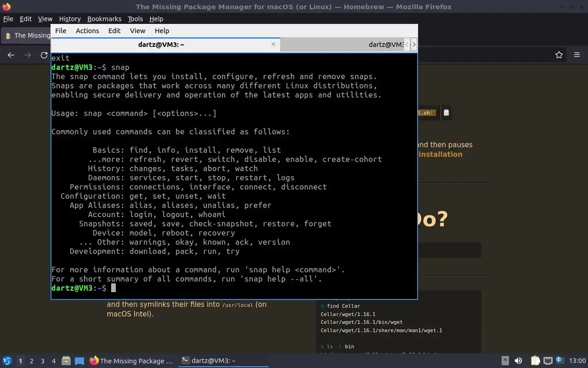Open the terminal View menu
The width and height of the screenshot is (588, 368).
point(137,30)
